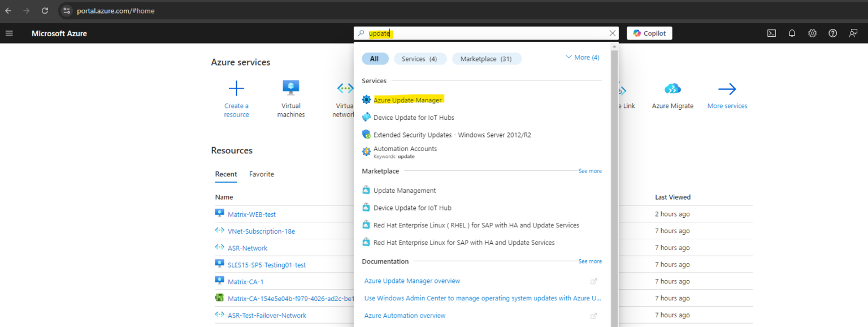Toggle the All results filter
The width and height of the screenshot is (868, 327).
pyautogui.click(x=375, y=58)
